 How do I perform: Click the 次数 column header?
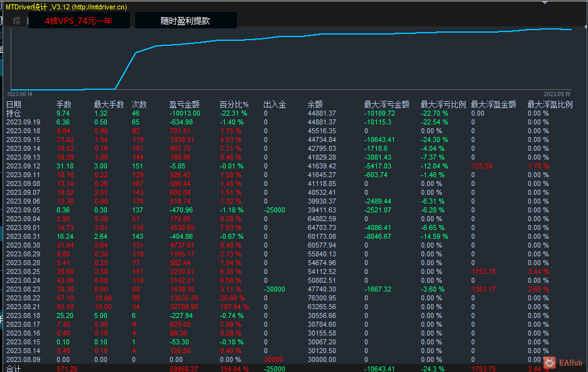tap(139, 104)
